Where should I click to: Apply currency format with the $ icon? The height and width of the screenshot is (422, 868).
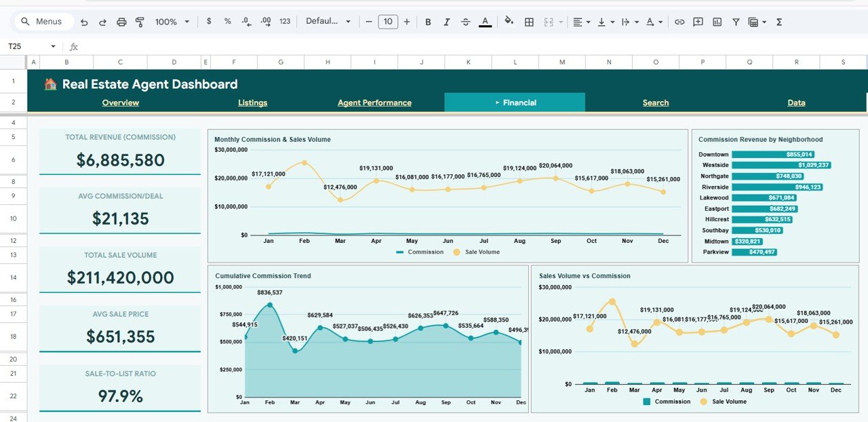point(209,21)
